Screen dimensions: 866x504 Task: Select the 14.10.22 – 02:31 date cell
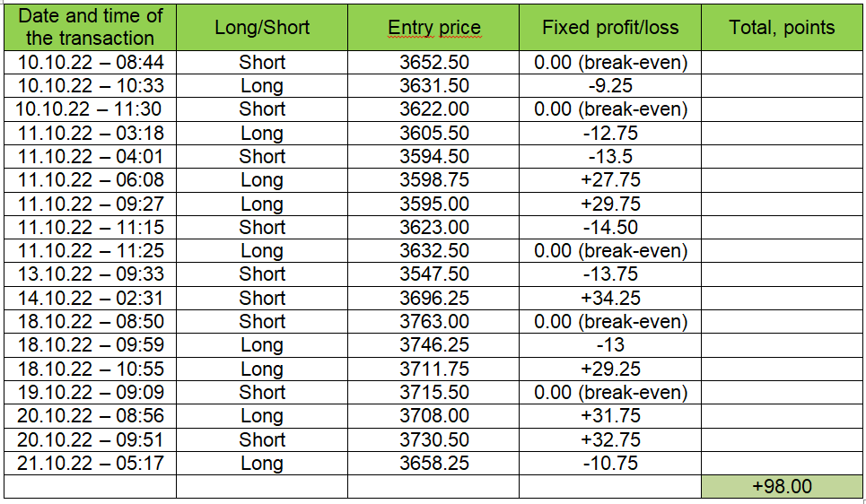tap(90, 298)
